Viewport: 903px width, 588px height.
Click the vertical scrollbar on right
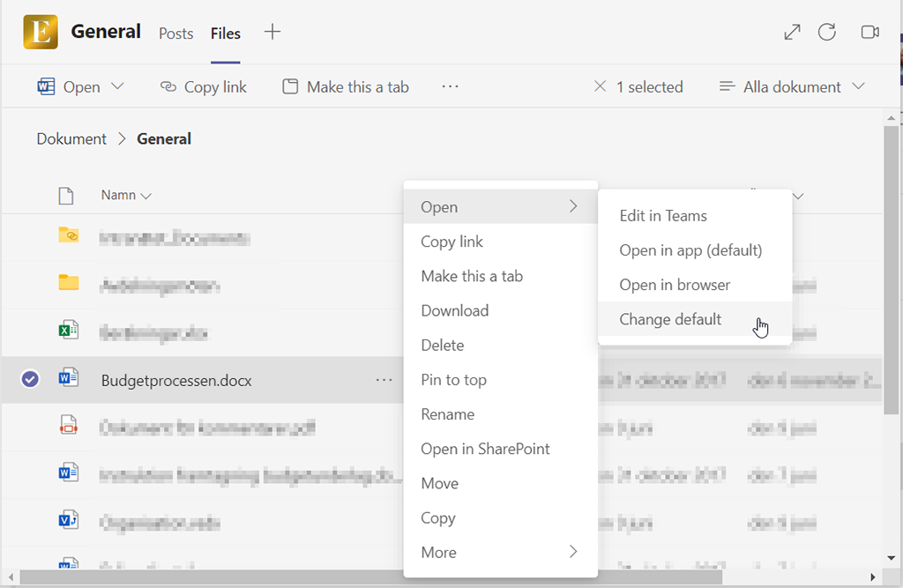pyautogui.click(x=891, y=264)
